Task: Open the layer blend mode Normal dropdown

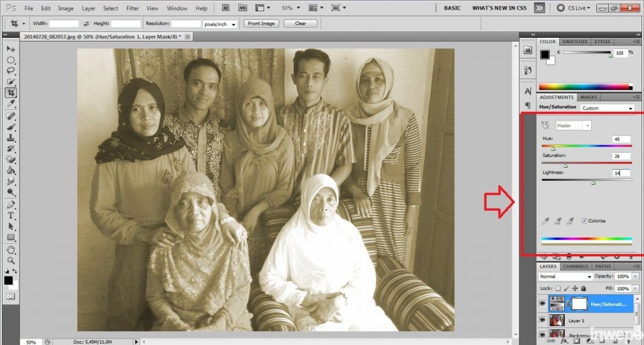Action: point(565,277)
